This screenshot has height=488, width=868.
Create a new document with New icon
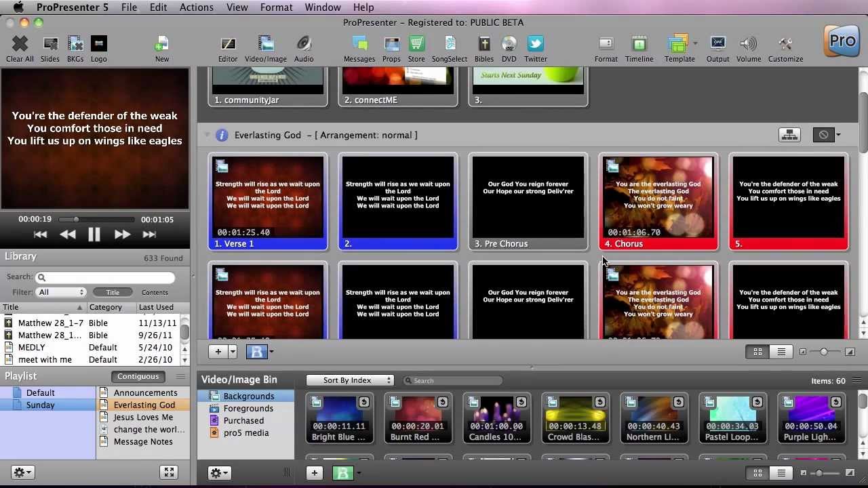(161, 45)
